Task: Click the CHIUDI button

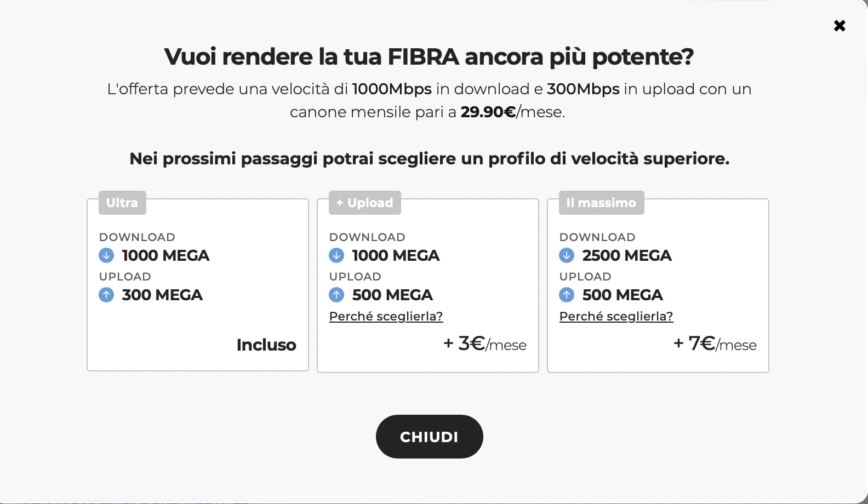Action: 429,437
